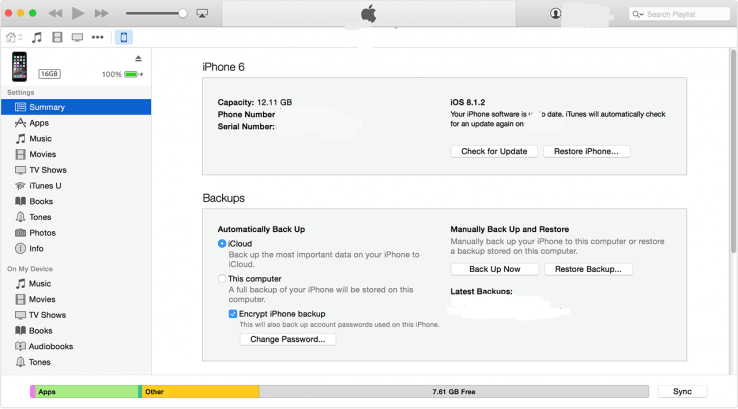Open the account user icon
The height and width of the screenshot is (409, 738).
tap(555, 14)
